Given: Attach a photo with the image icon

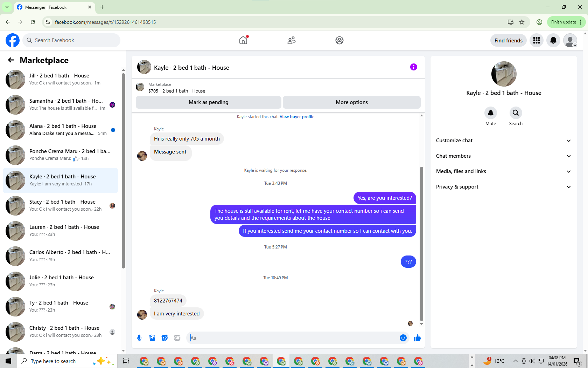Looking at the screenshot, I should [152, 338].
